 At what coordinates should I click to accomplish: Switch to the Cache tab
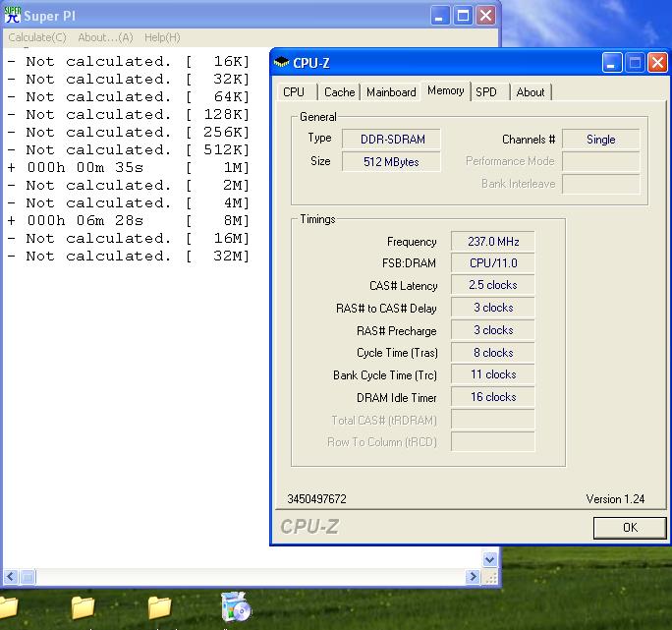pyautogui.click(x=339, y=92)
